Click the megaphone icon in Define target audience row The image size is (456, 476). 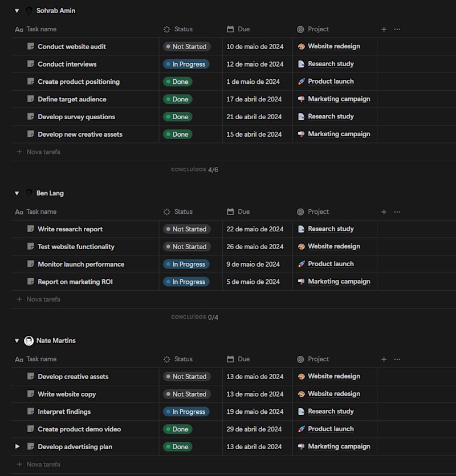[x=301, y=99]
